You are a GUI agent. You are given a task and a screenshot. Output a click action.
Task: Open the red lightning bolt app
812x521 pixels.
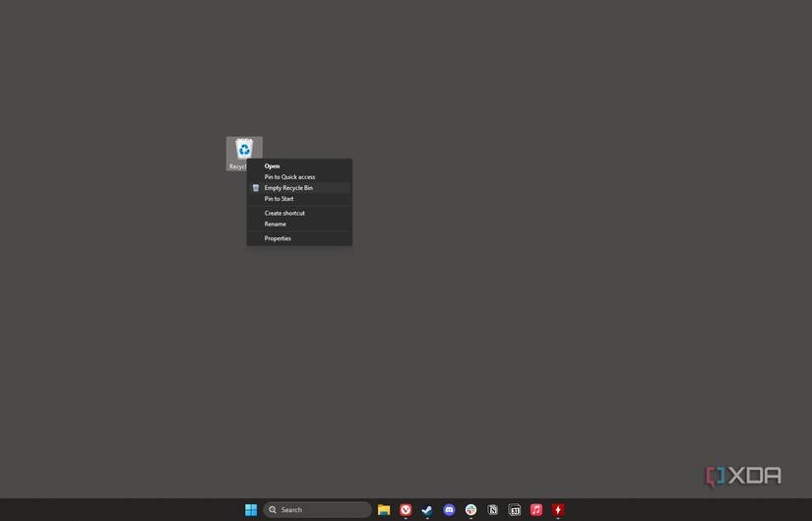[x=558, y=509]
